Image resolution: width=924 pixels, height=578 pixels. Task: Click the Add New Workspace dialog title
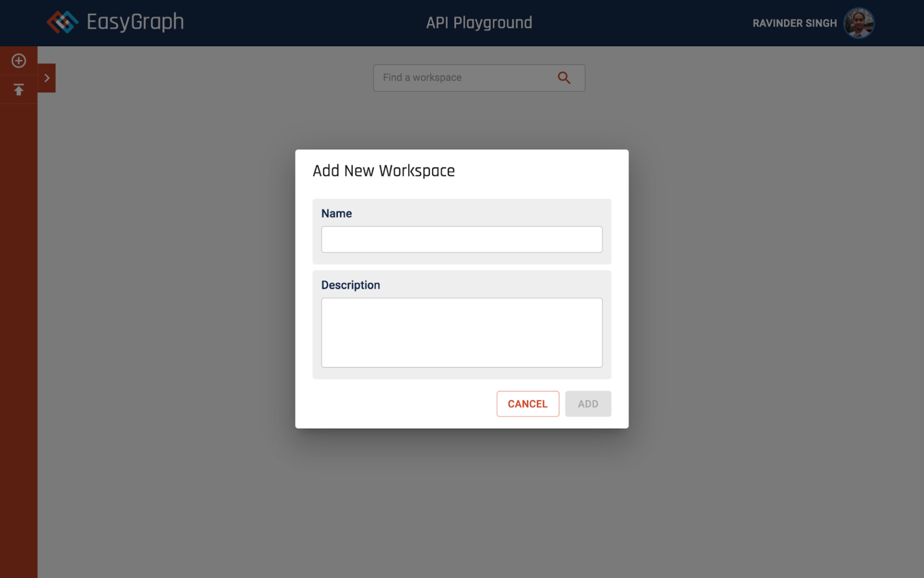[384, 171]
